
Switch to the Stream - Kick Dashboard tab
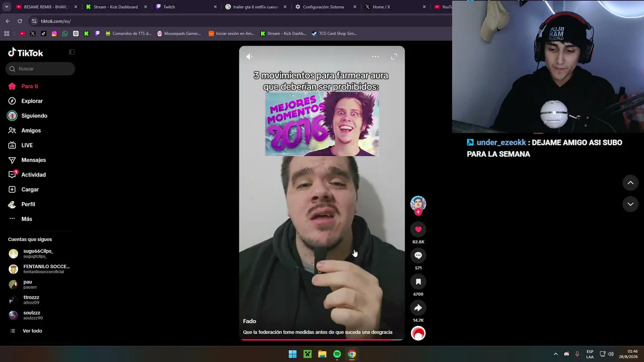point(116,7)
